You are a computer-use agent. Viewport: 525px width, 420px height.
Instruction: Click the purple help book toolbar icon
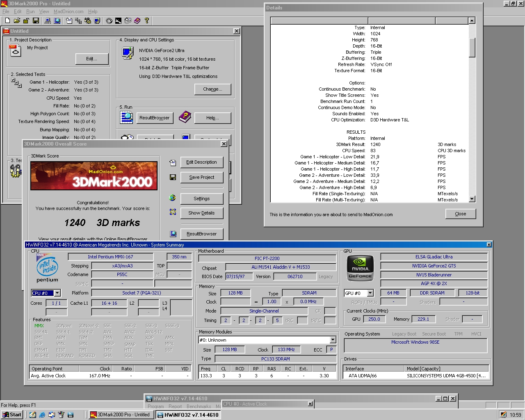137,21
